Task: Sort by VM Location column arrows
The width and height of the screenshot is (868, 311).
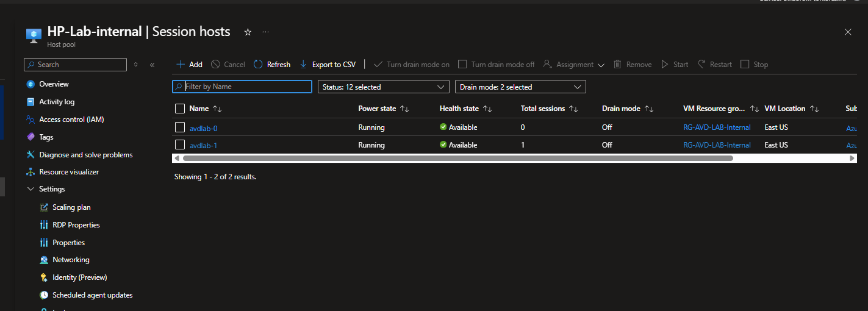Action: coord(814,109)
